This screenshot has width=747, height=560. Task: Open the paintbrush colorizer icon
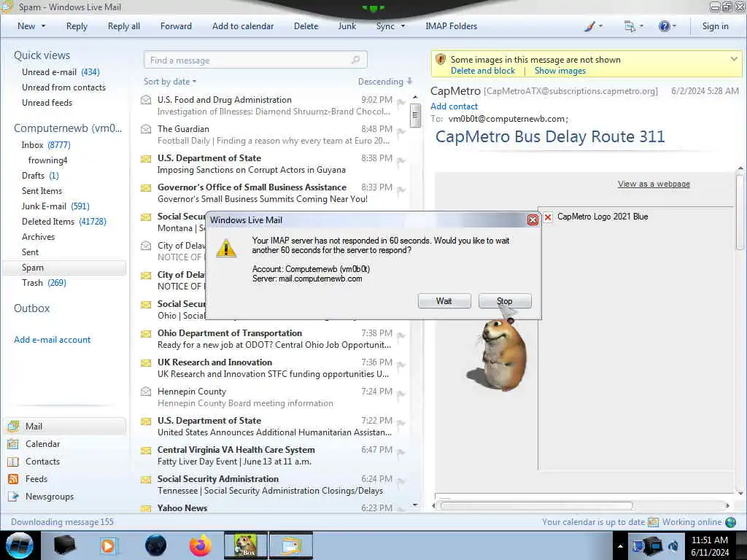[x=589, y=26]
